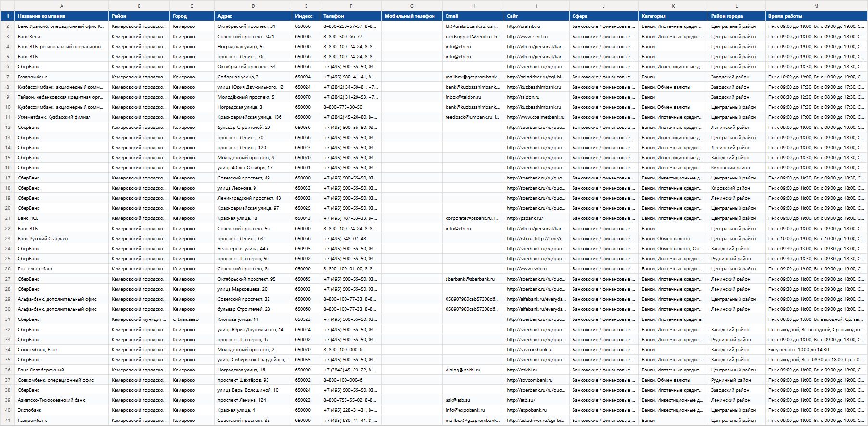Click email 'sberbank@sberbank.ru'
This screenshot has width=868, height=434.
(x=473, y=279)
